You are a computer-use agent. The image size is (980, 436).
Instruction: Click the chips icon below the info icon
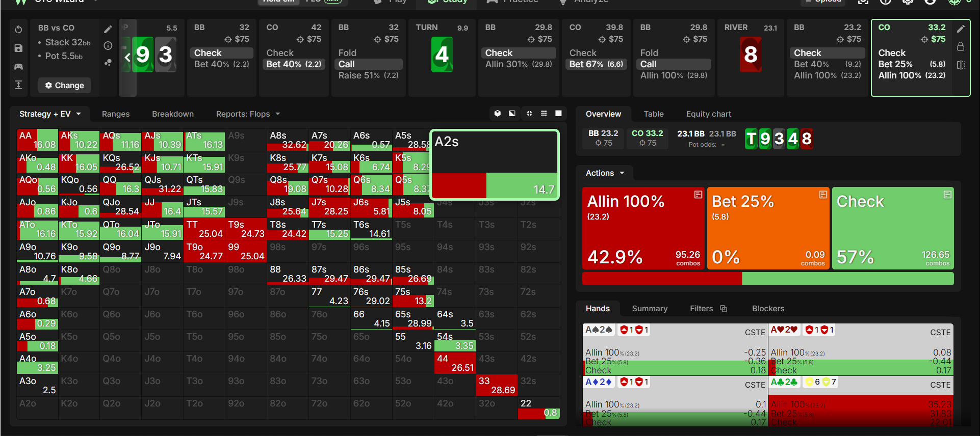pyautogui.click(x=108, y=63)
